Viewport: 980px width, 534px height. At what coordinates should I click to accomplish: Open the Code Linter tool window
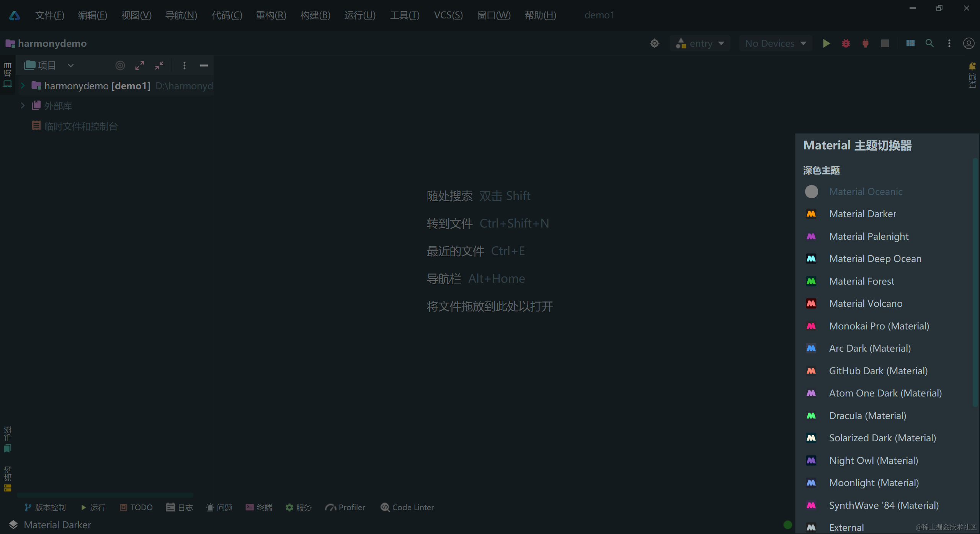(407, 507)
